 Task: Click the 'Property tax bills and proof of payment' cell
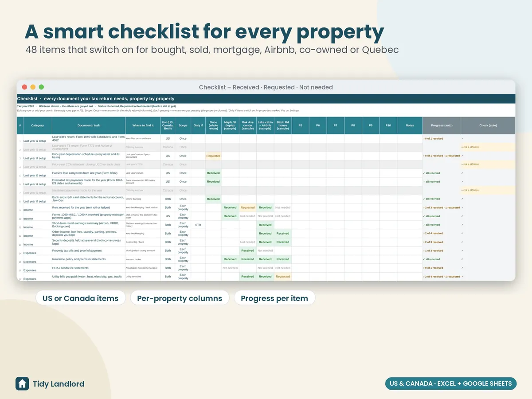[x=89, y=251]
